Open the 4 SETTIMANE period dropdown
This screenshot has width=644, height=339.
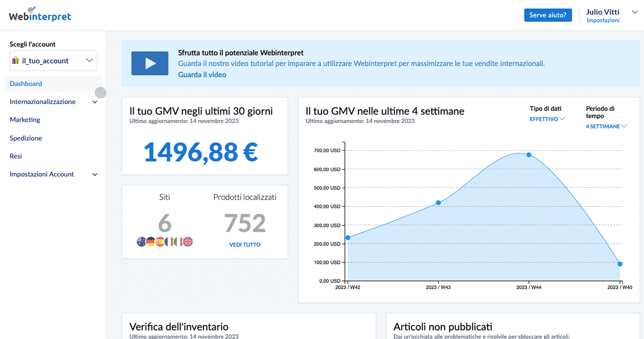(606, 126)
